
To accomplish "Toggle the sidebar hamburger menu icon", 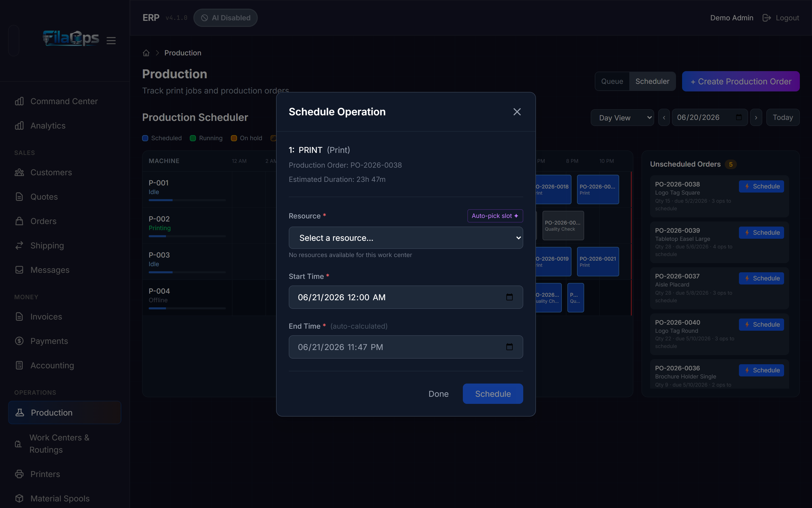I will tap(111, 41).
